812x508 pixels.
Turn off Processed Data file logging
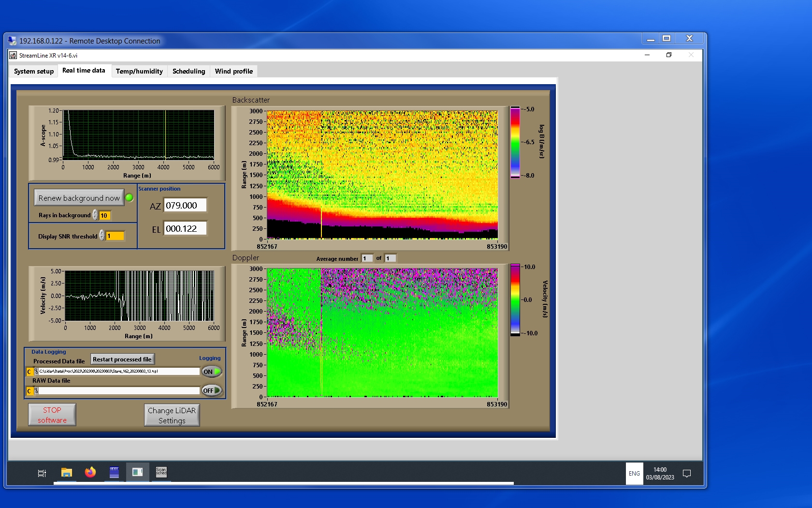point(212,372)
